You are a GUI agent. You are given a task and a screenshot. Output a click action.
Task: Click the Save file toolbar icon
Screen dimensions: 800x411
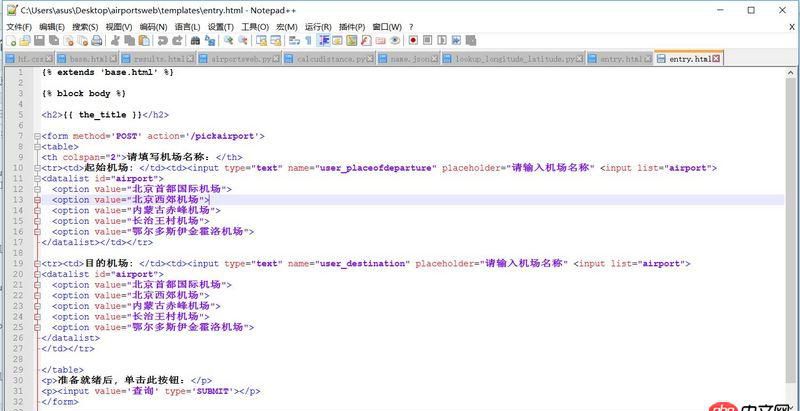click(x=39, y=41)
